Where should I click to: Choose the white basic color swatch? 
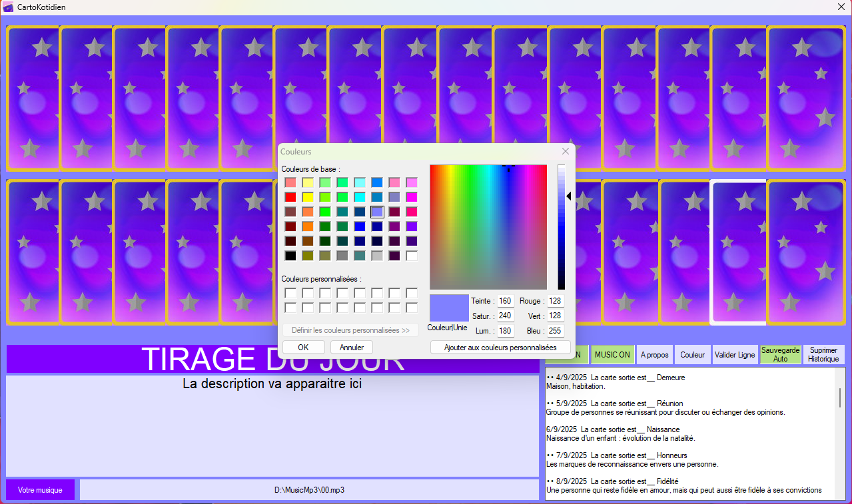point(412,256)
